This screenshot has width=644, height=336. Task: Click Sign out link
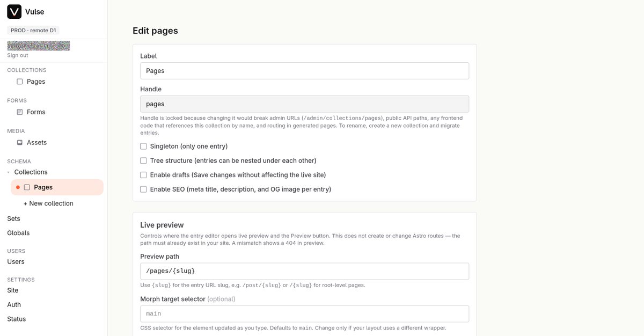[x=18, y=55]
